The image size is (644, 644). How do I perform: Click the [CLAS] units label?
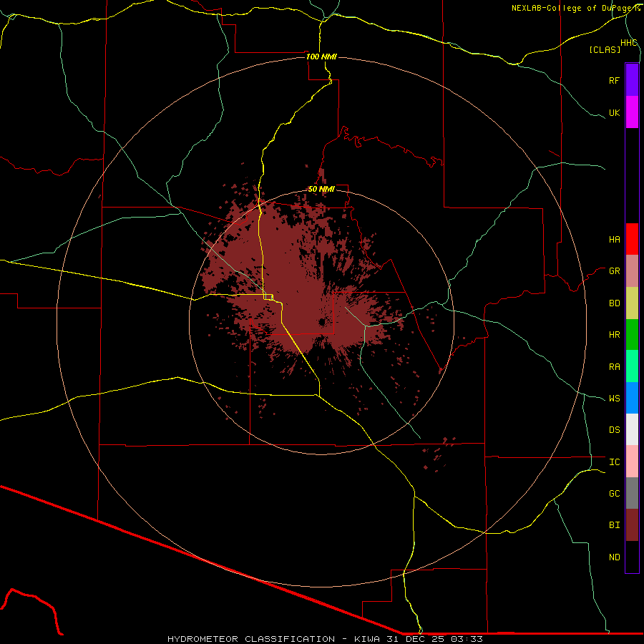[605, 49]
